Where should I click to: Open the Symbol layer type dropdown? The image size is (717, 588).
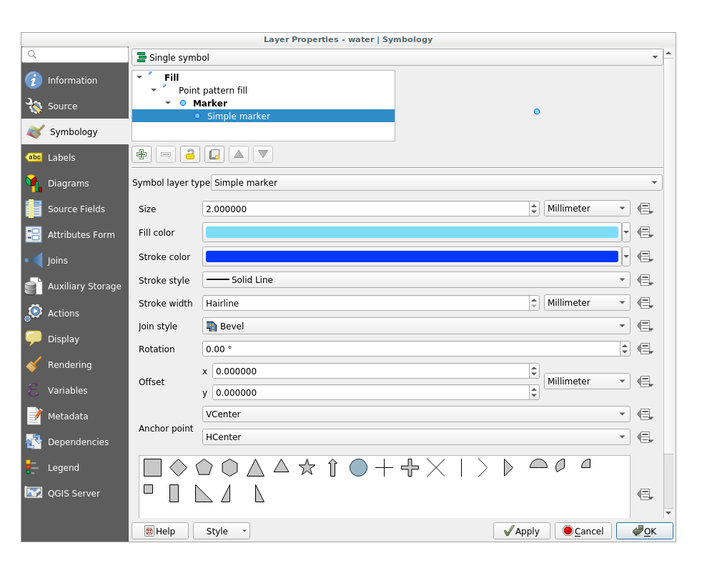coord(436,183)
